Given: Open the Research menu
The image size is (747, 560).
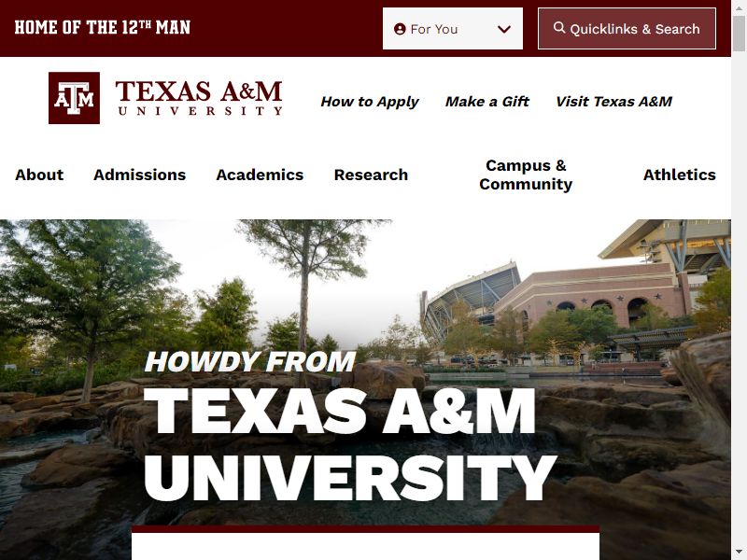Looking at the screenshot, I should [x=371, y=175].
